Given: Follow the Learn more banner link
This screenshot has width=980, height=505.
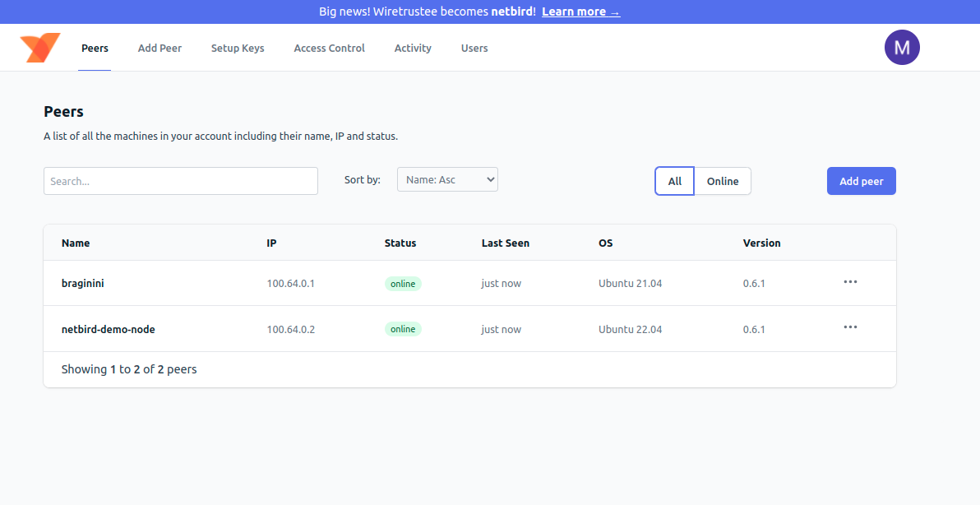Looking at the screenshot, I should click(x=580, y=12).
